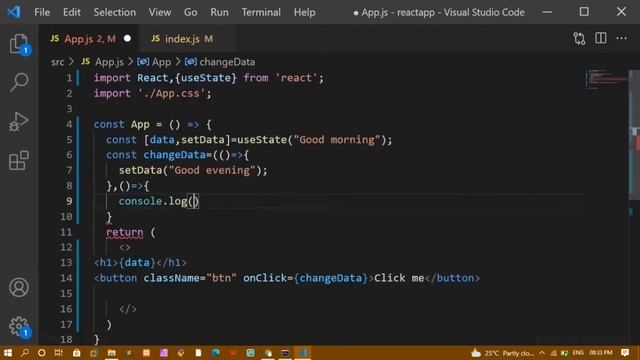This screenshot has height=360, width=640.
Task: Open the notification center icon
Action: (x=625, y=353)
